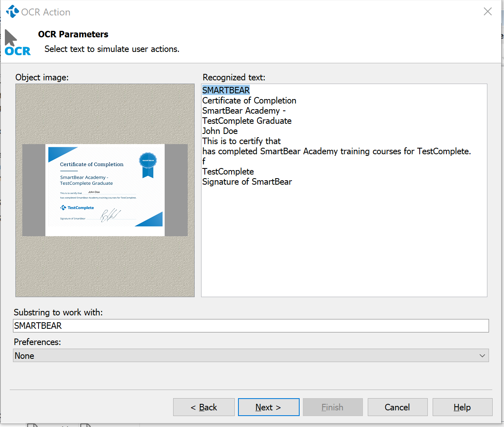Click the TestComplete logo in the title bar
This screenshot has width=504, height=427.
click(12, 12)
